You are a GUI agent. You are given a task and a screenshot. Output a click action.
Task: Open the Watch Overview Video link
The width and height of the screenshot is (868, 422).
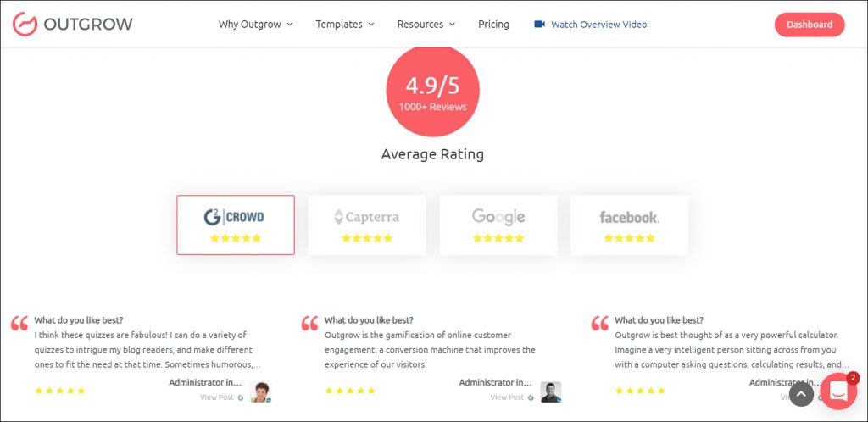pyautogui.click(x=598, y=25)
